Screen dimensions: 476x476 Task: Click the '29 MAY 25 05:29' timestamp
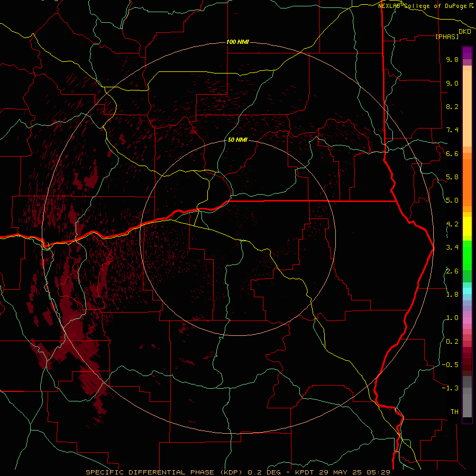click(354, 472)
